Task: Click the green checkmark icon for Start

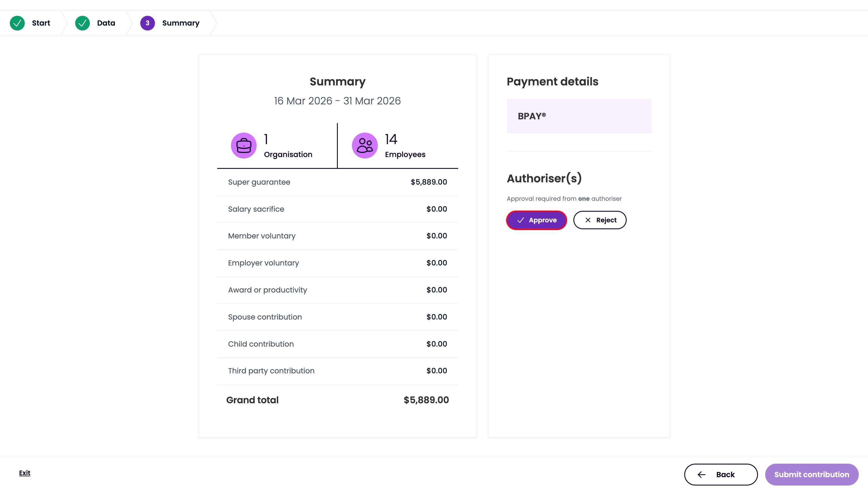Action: [x=17, y=23]
